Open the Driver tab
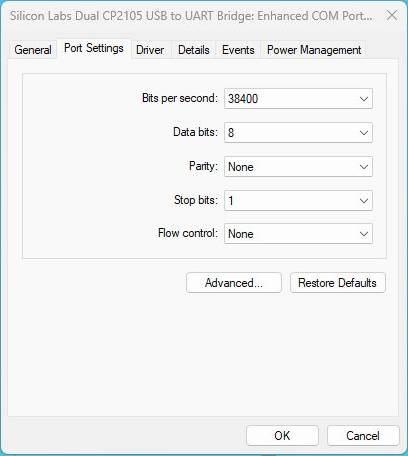 point(150,50)
